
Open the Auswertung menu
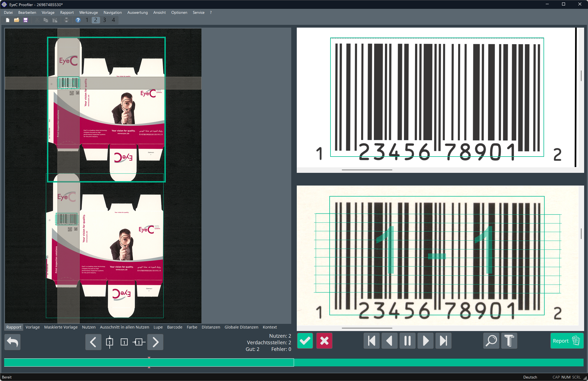point(137,12)
